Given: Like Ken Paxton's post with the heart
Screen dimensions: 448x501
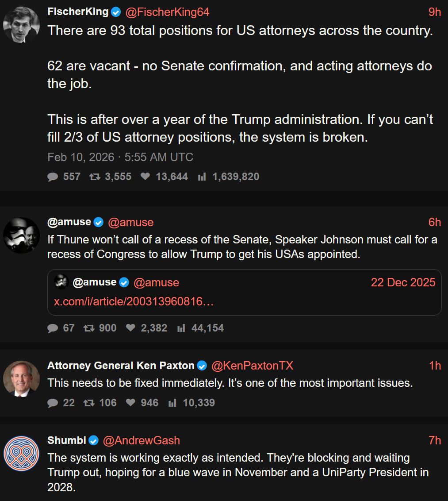Looking at the screenshot, I should (130, 403).
